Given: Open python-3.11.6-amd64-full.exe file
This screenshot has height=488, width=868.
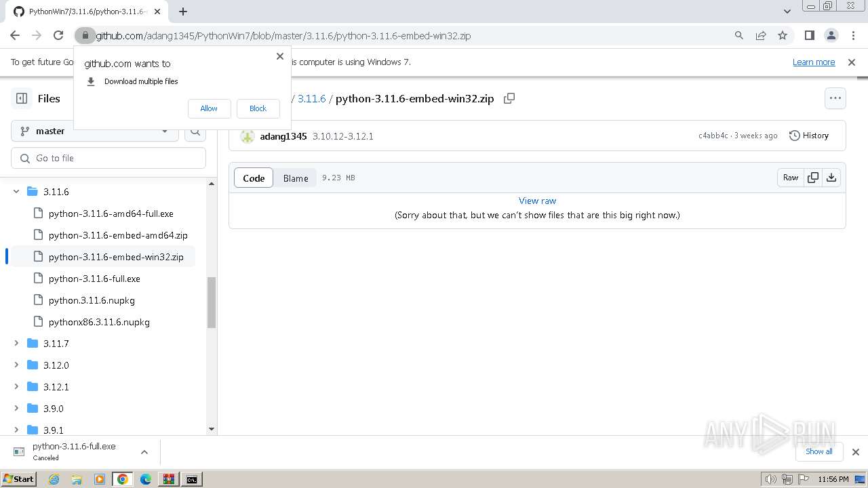Looking at the screenshot, I should (111, 213).
